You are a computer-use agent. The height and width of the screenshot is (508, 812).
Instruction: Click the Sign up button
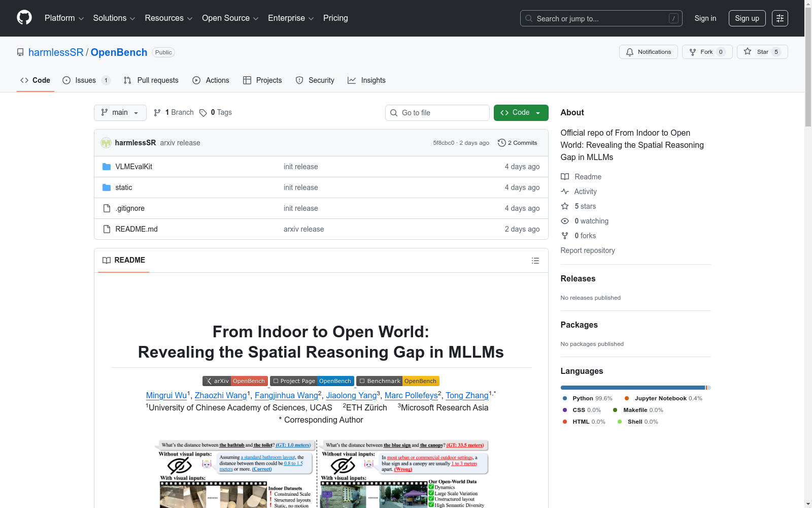(747, 18)
